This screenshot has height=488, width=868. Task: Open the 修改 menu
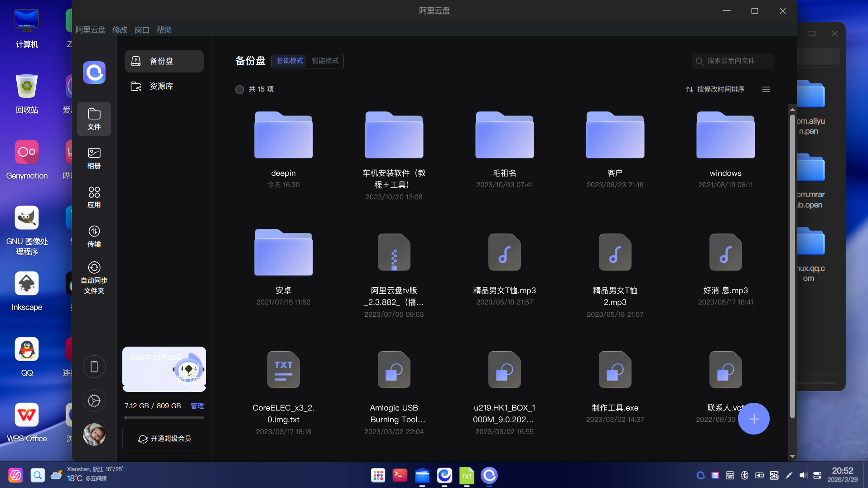(120, 30)
